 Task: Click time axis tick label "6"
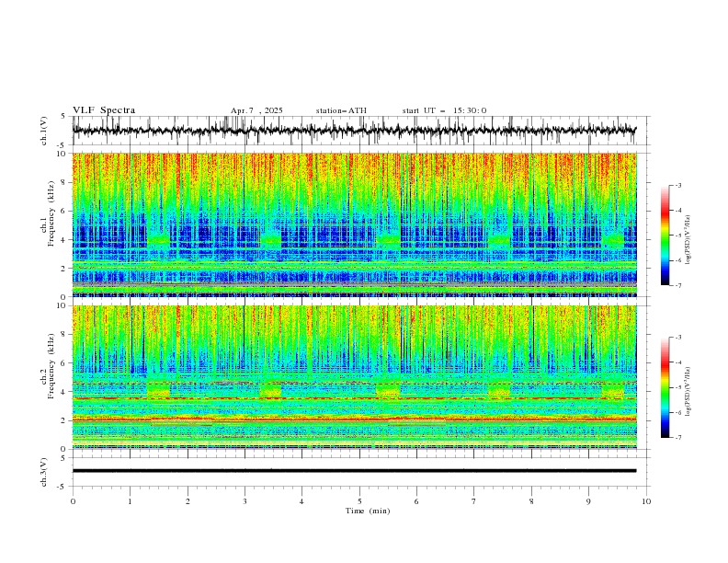tap(416, 501)
